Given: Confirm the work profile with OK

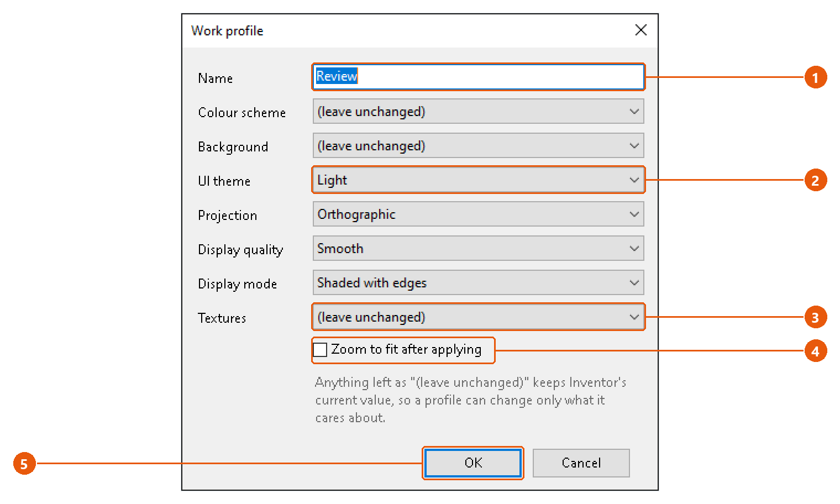Looking at the screenshot, I should pyautogui.click(x=473, y=463).
